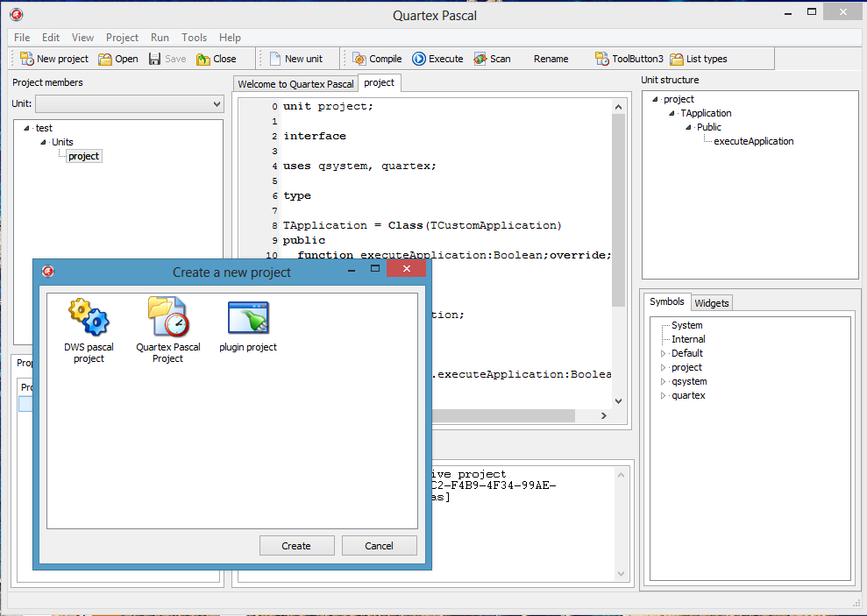This screenshot has width=867, height=616.
Task: Select the DWS pascal project icon
Action: coord(89,317)
